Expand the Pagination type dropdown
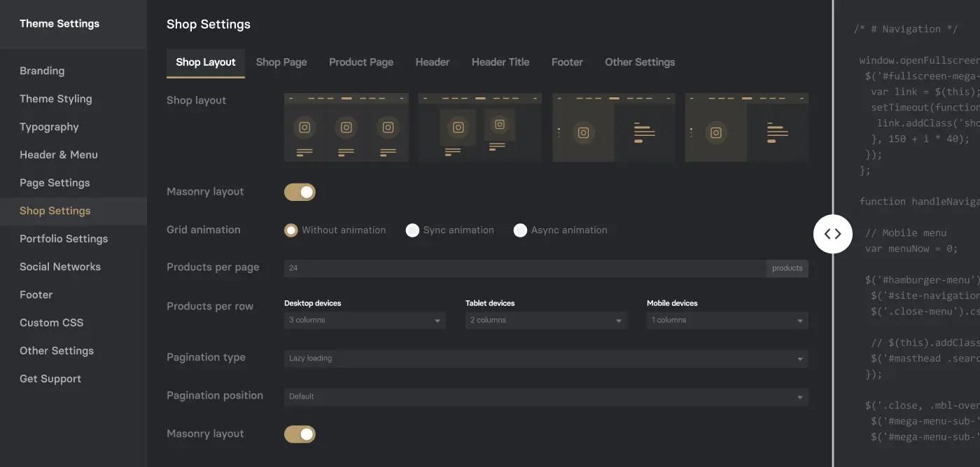 tap(545, 358)
